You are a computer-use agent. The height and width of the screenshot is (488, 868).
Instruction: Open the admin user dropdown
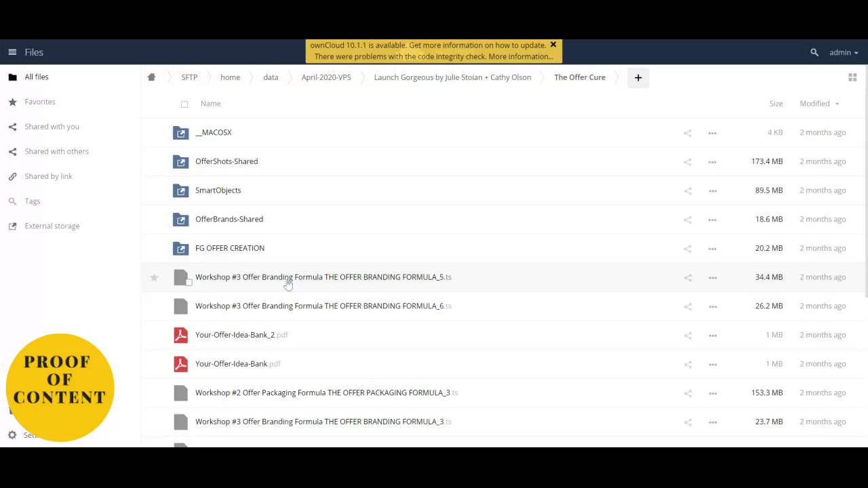tap(844, 52)
